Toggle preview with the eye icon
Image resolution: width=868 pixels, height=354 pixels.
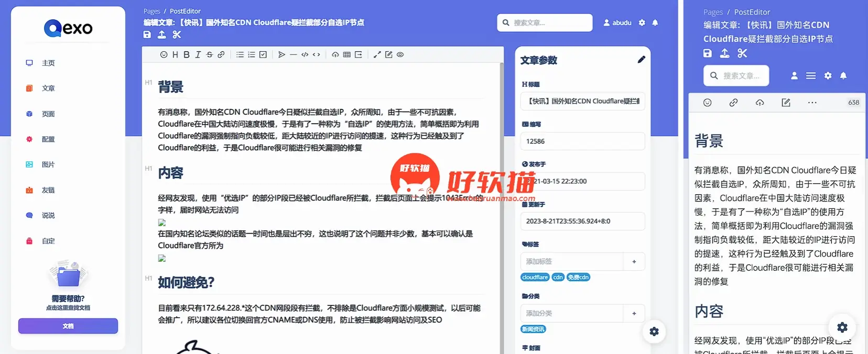tap(400, 54)
